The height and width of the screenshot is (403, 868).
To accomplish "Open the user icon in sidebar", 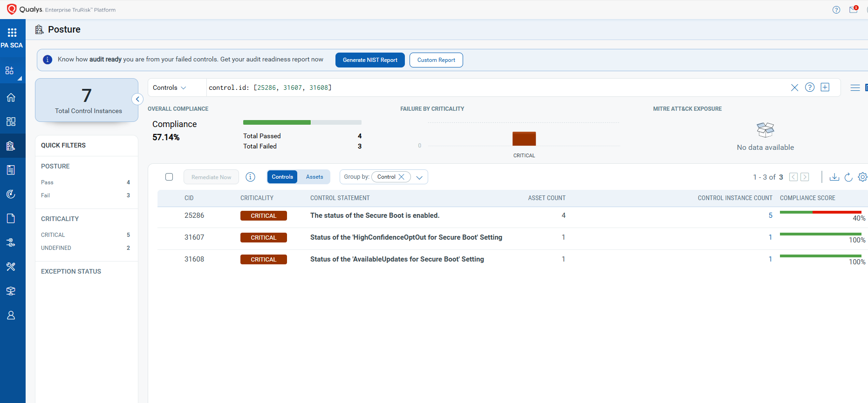I will pyautogui.click(x=11, y=316).
